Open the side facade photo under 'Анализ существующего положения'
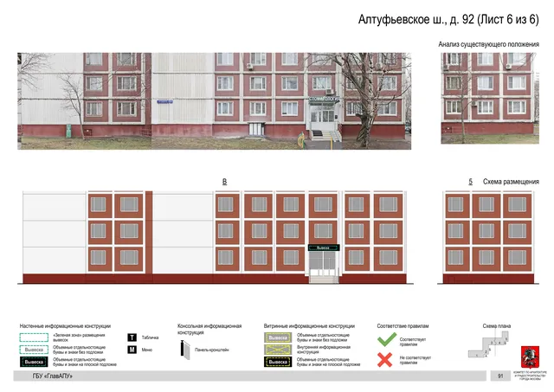This screenshot has height=392, width=554. click(490, 98)
